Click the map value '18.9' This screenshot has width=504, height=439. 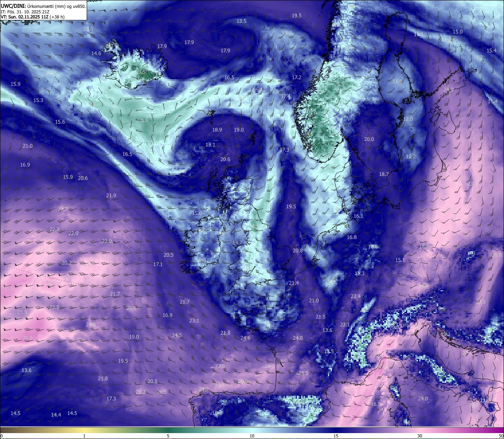point(217,130)
